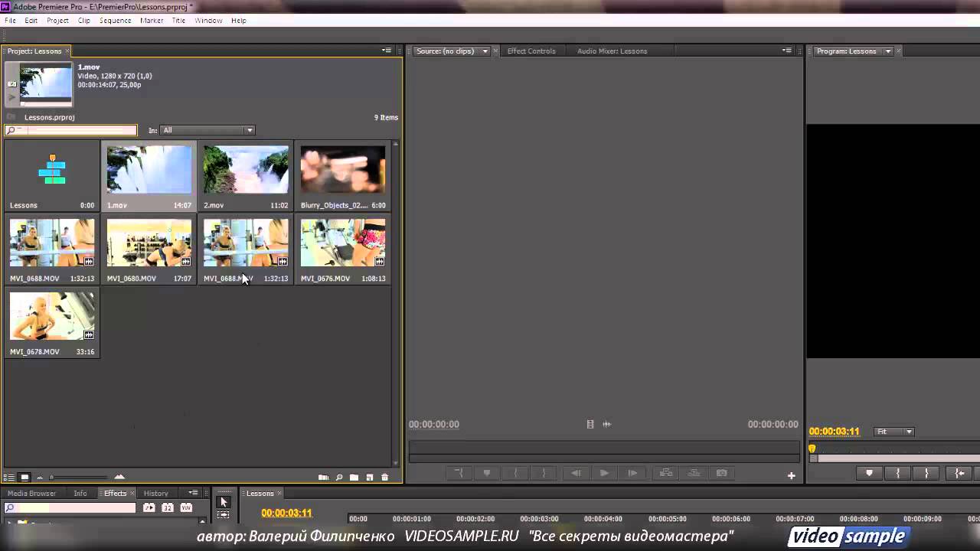The height and width of the screenshot is (551, 980).
Task: Filter effects by 32-bit Color icon
Action: click(x=167, y=507)
